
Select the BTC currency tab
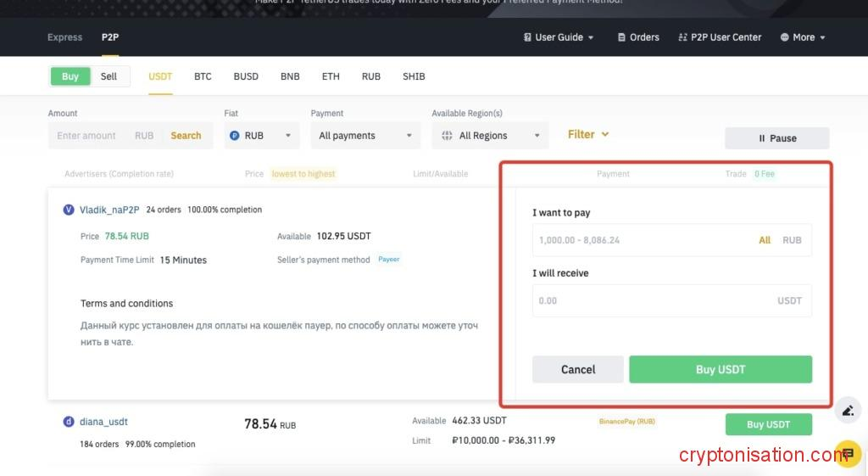point(203,76)
